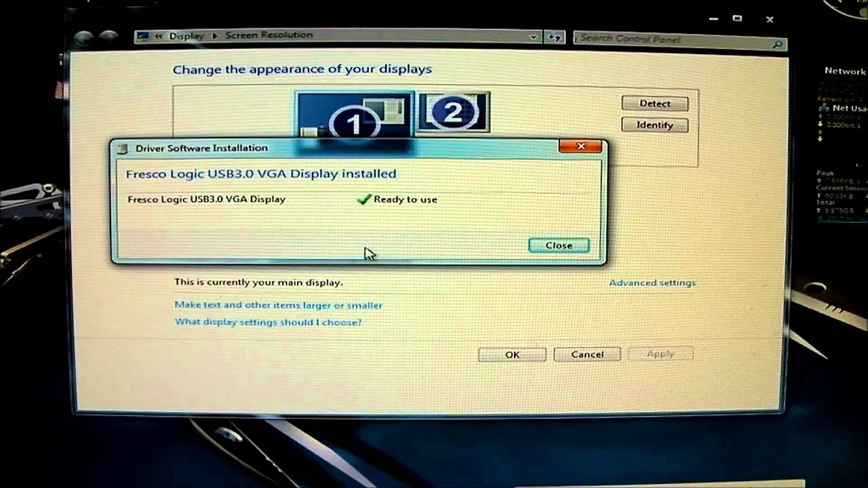Click the search magnifier icon

[777, 44]
